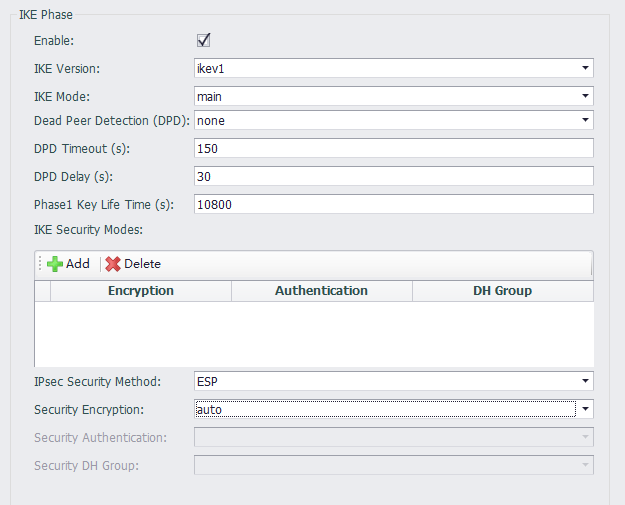Click the row selector header cell

[43, 291]
